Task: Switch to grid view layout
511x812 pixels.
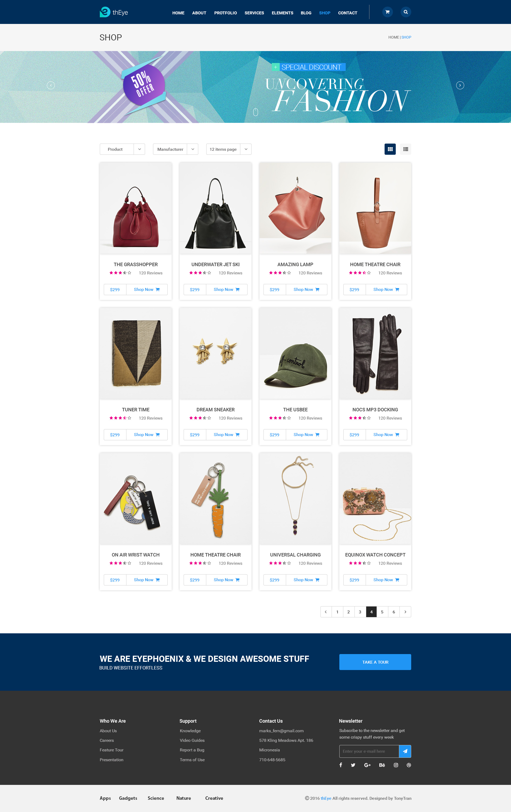Action: [x=390, y=149]
